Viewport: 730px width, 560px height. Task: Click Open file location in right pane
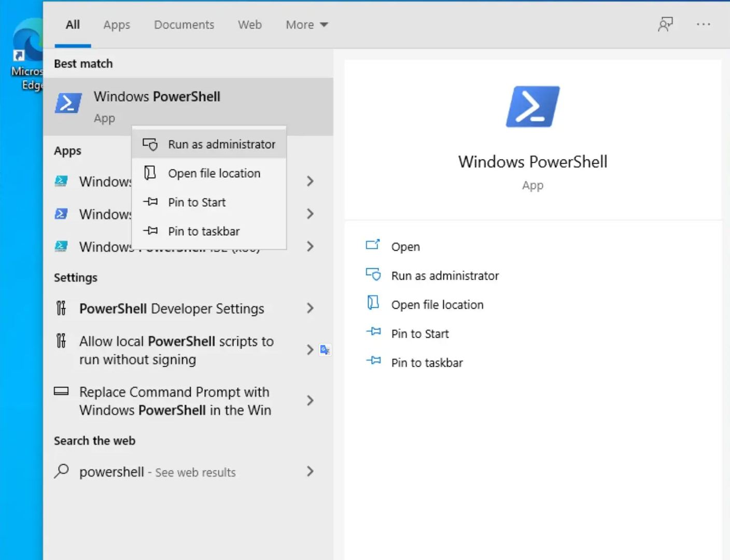click(x=437, y=305)
